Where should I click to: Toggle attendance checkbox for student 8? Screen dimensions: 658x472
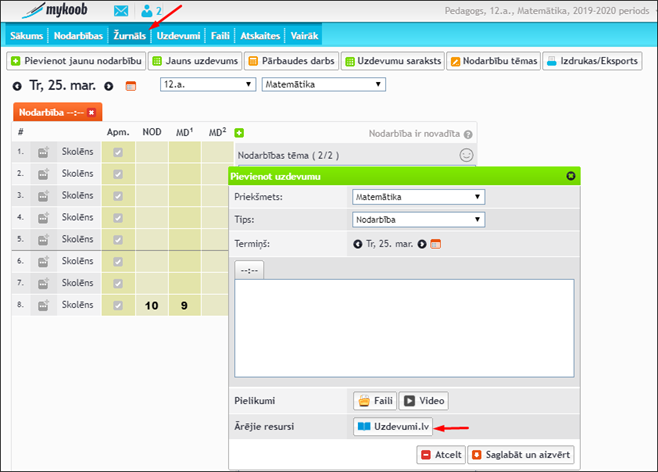click(x=118, y=305)
